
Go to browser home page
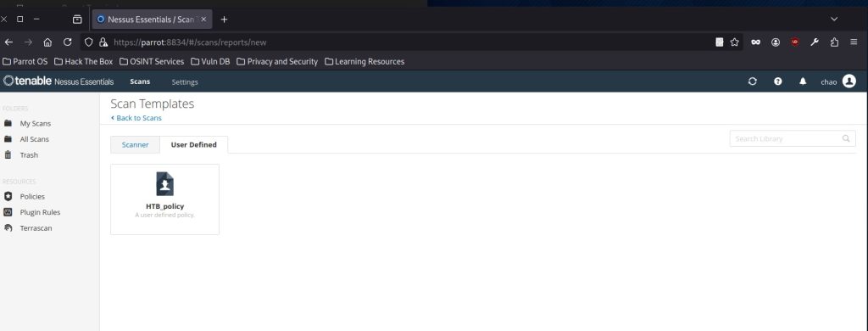(x=47, y=42)
